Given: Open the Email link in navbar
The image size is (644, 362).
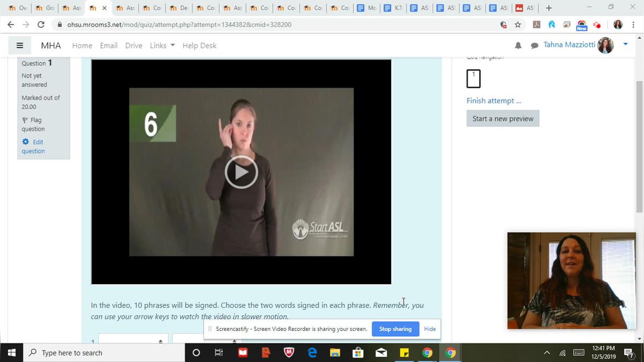Looking at the screenshot, I should pyautogui.click(x=108, y=46).
